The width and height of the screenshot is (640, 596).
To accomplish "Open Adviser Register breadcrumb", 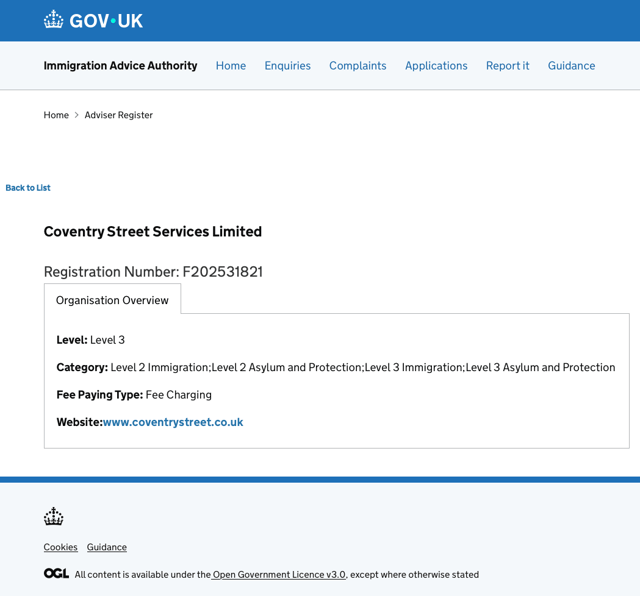I will click(x=119, y=115).
